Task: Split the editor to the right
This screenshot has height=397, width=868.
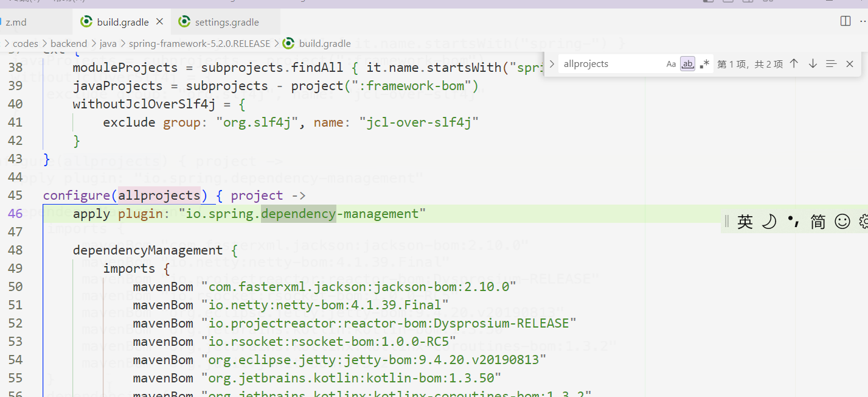Action: click(845, 21)
